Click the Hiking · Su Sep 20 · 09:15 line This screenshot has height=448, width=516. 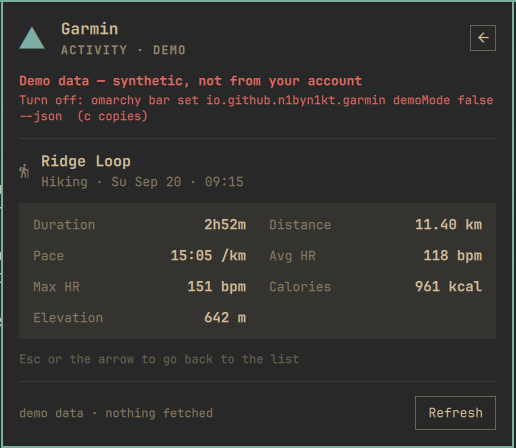pyautogui.click(x=142, y=182)
